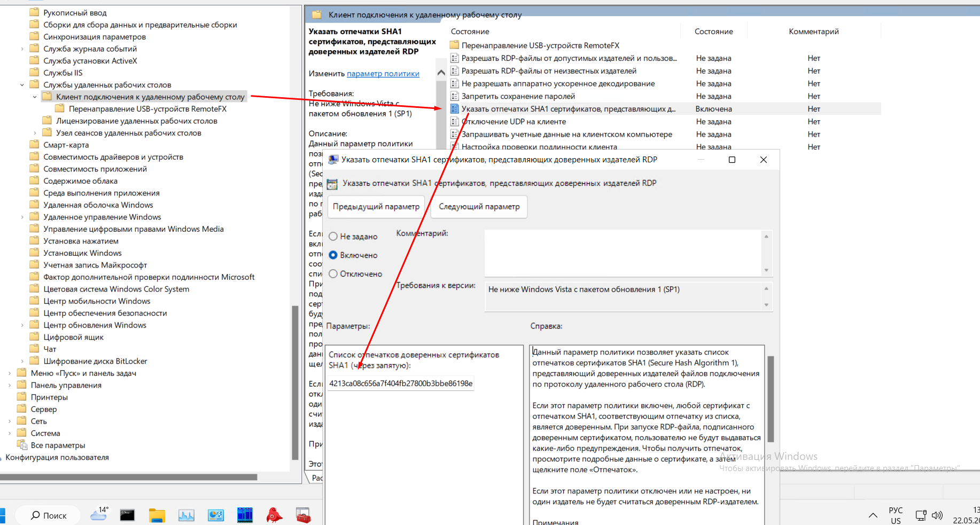Open the network tray icon
The width and height of the screenshot is (980, 525).
[x=921, y=515]
